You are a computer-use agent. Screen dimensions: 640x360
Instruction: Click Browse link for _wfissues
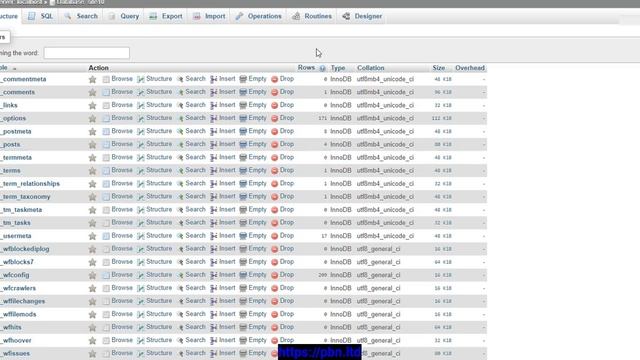(x=122, y=353)
